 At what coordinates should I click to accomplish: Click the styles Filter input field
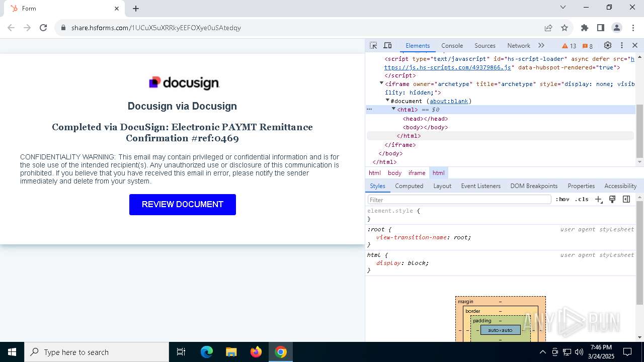pyautogui.click(x=459, y=200)
